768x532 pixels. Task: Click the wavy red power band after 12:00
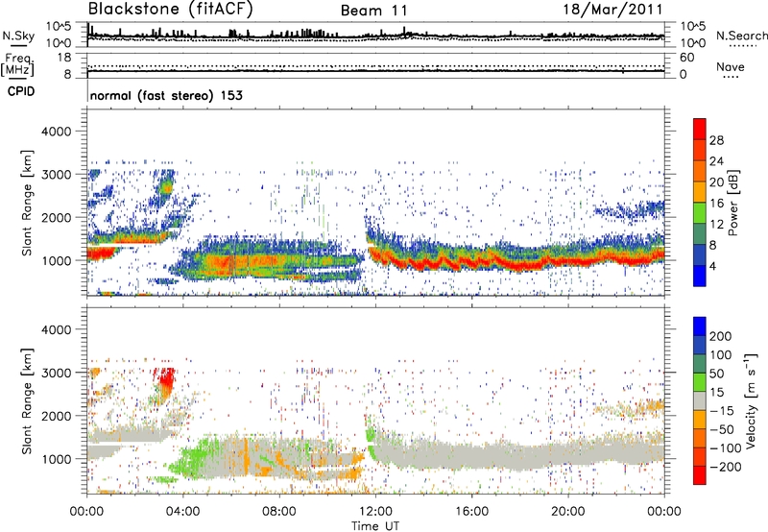(515, 260)
